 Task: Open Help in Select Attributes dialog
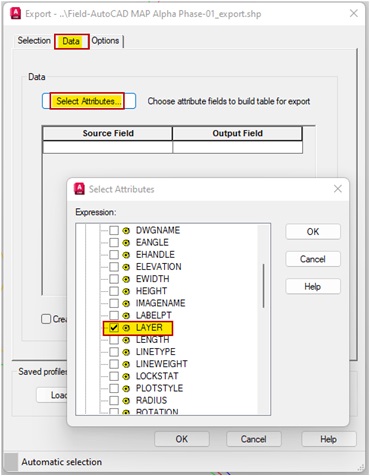click(x=313, y=286)
